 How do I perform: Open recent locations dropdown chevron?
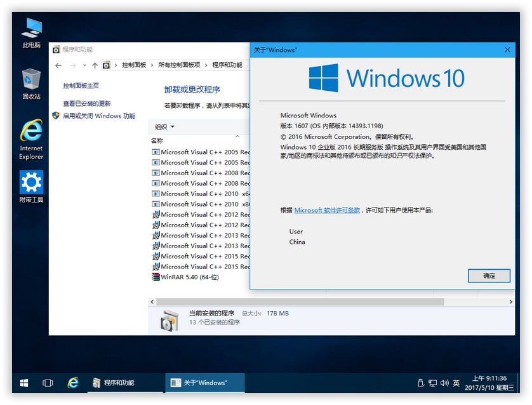pos(84,65)
